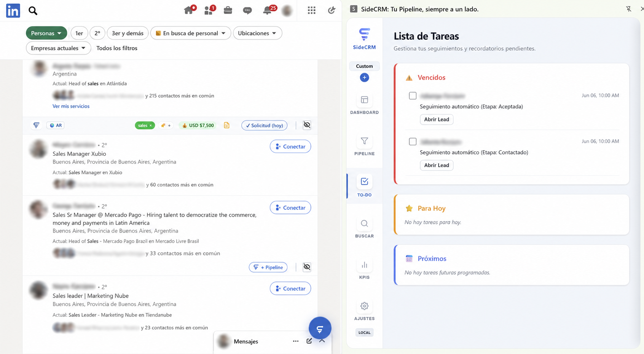The height and width of the screenshot is (354, 644).
Task: Expand the Mensajes panel chevron
Action: click(x=322, y=341)
